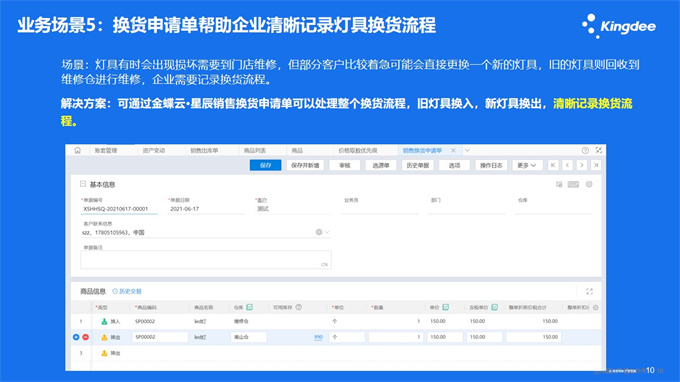This screenshot has width=680, height=382.
Task: Open the 990 available stock link
Action: 318,337
